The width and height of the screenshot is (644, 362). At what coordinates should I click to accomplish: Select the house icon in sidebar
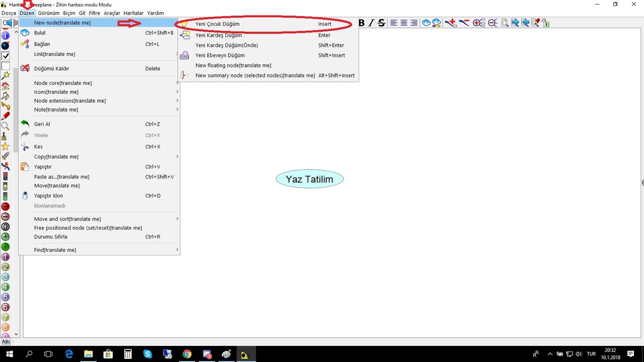[x=5, y=85]
